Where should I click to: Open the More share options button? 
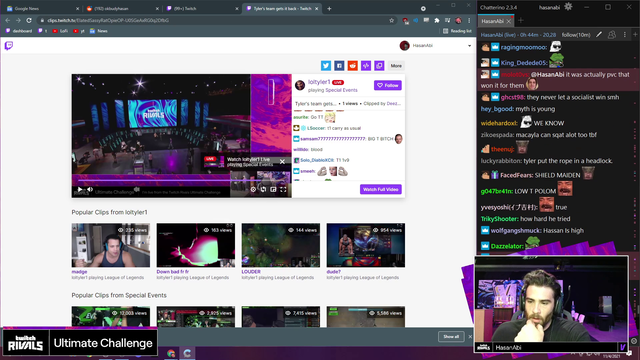(x=396, y=66)
